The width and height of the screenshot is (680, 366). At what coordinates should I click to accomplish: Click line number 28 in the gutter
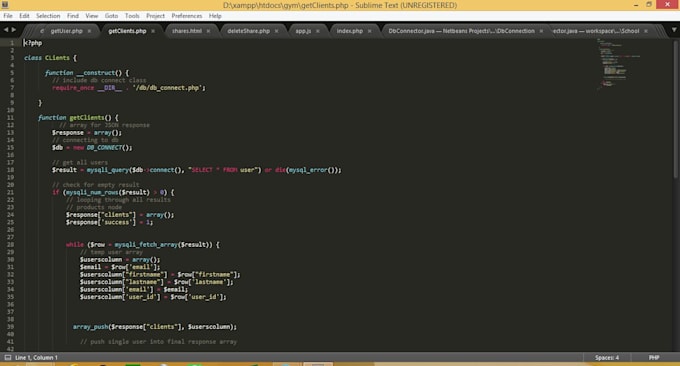[x=10, y=245]
